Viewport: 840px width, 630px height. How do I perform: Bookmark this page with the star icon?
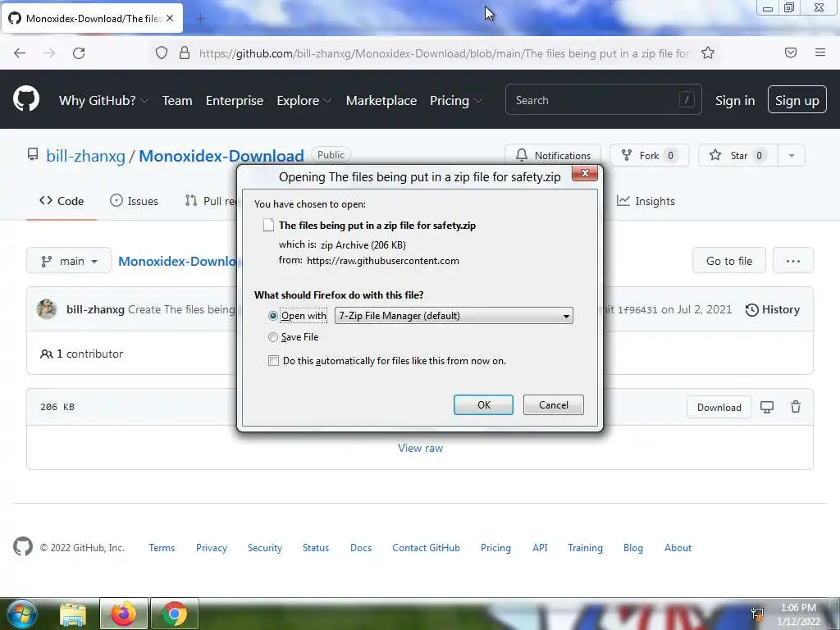point(708,53)
